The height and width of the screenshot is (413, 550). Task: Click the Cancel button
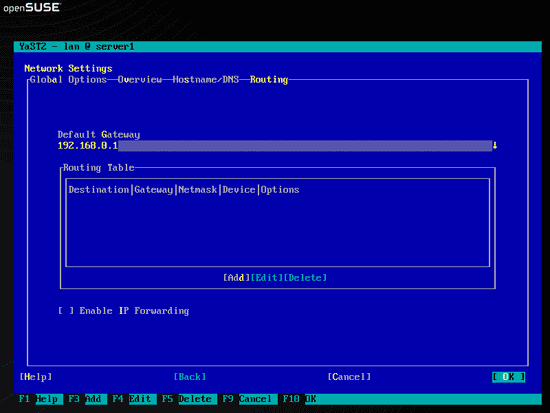[349, 377]
